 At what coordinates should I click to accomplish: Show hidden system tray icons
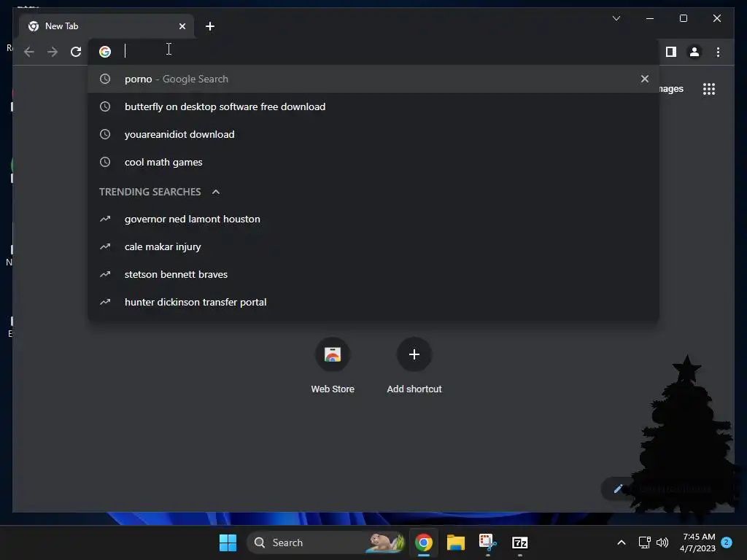[622, 542]
